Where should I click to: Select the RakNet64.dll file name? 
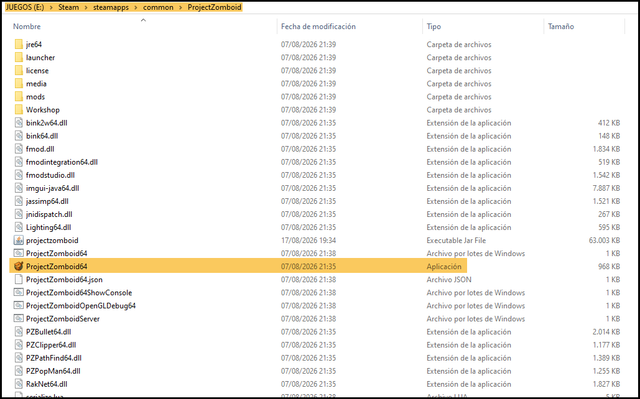pyautogui.click(x=47, y=384)
